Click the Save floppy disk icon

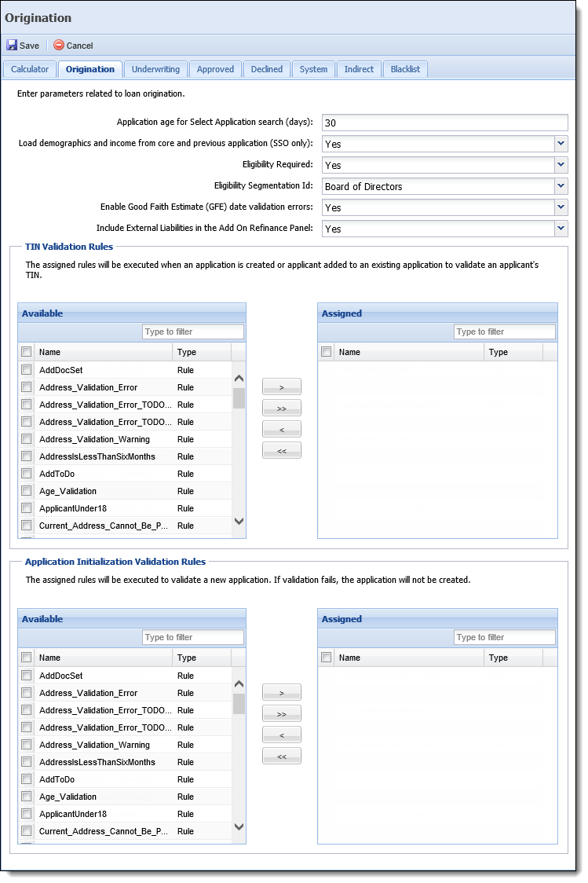12,45
